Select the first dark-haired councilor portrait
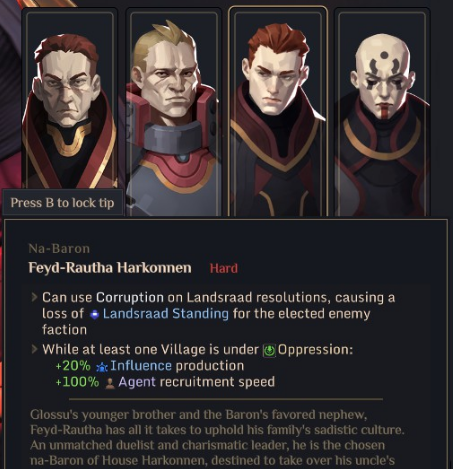Screen dimensions: 453x469 click(x=70, y=100)
